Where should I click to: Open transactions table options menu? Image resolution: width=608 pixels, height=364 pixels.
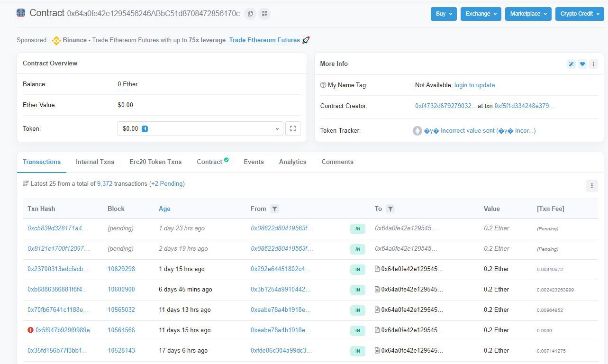pos(591,186)
